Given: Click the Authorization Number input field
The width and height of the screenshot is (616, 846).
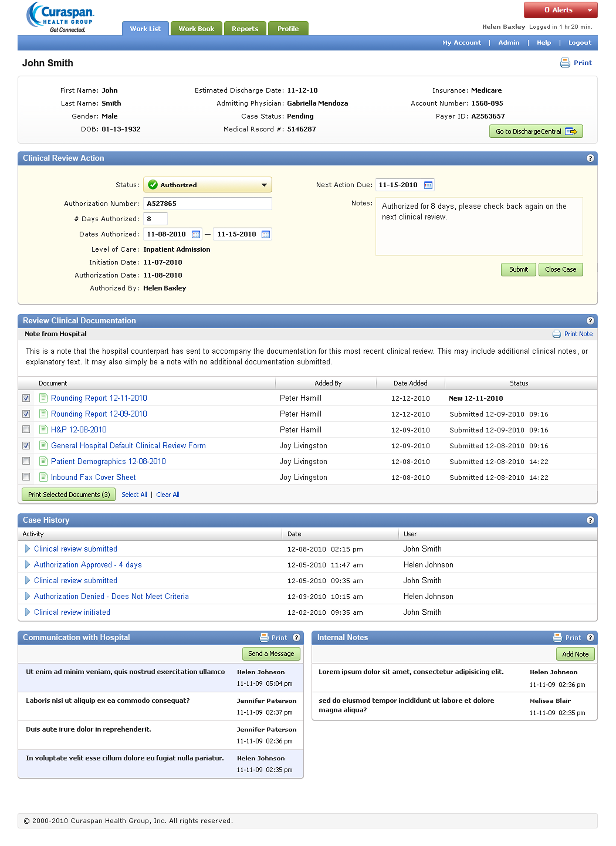Looking at the screenshot, I should [x=207, y=204].
